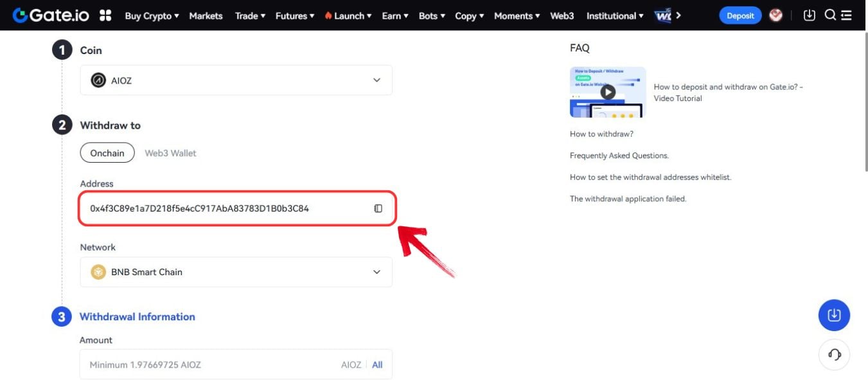Open the Launch menu with flame icon
This screenshot has width=868, height=380.
pyautogui.click(x=348, y=15)
